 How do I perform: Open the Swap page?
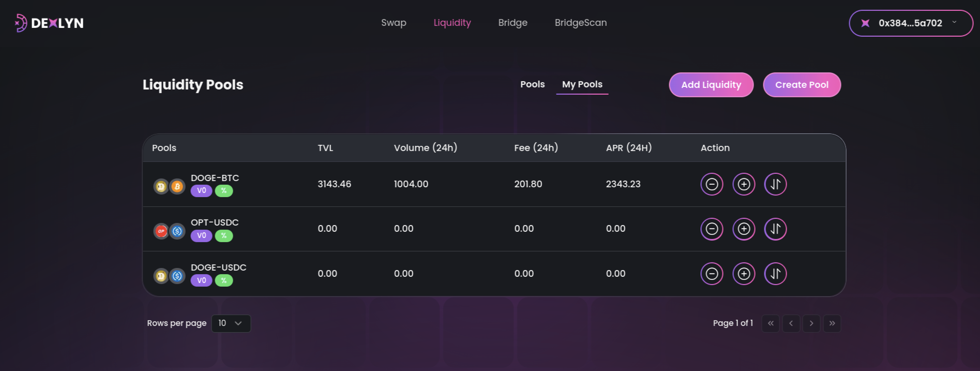tap(394, 23)
